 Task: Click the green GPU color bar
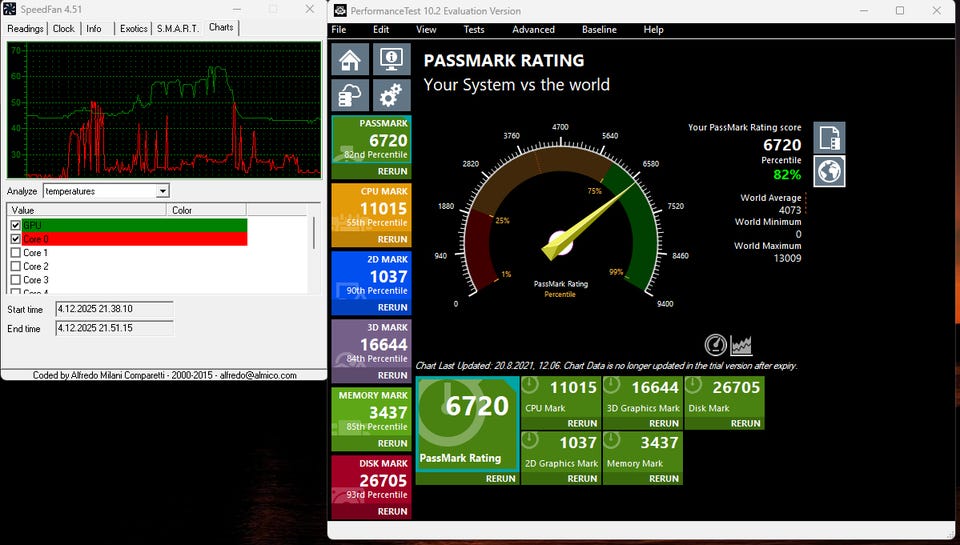coord(135,225)
